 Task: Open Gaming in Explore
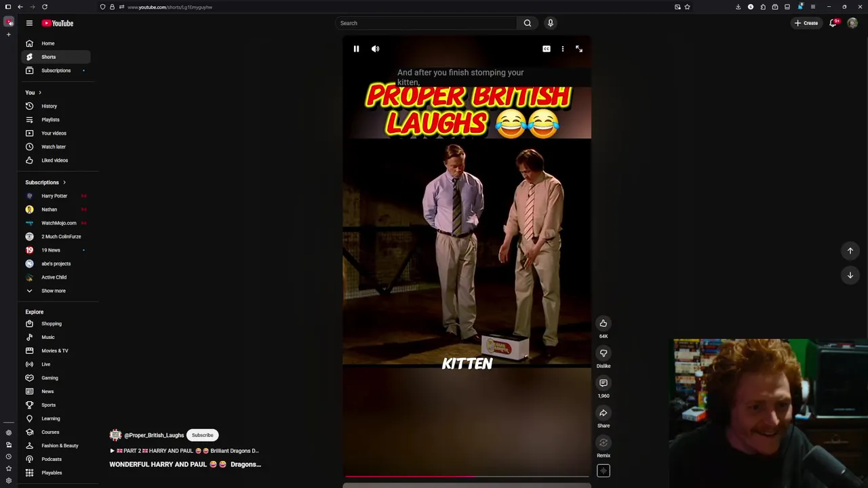point(56,378)
